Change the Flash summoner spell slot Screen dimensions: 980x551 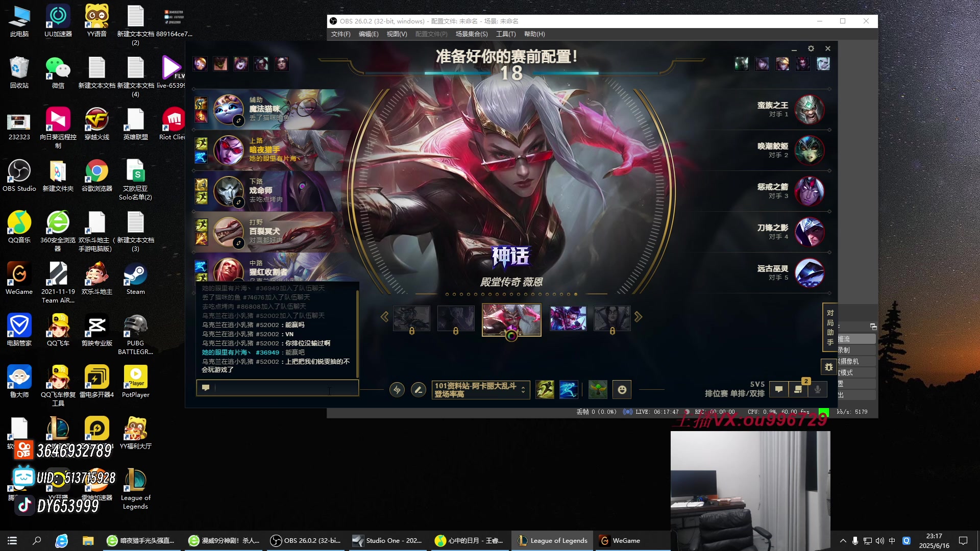click(569, 390)
